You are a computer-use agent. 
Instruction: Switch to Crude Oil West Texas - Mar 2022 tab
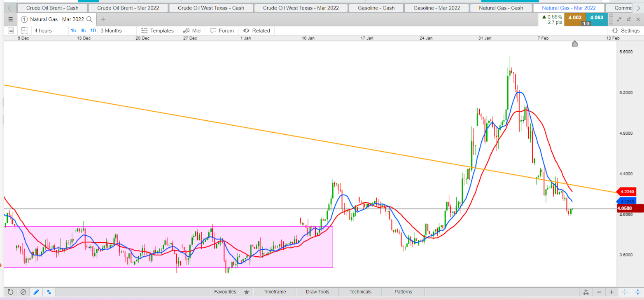pyautogui.click(x=301, y=8)
